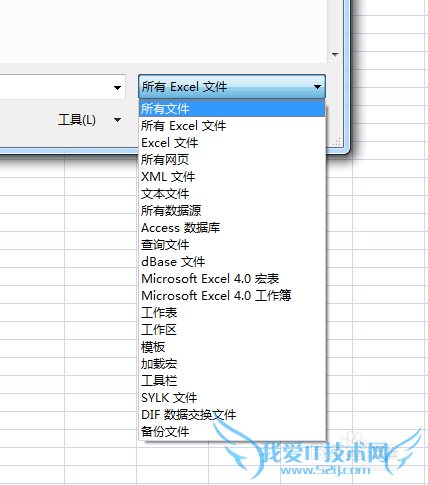Image resolution: width=428 pixels, height=485 pixels.
Task: Open the file name combo box arrow
Action: 117,88
